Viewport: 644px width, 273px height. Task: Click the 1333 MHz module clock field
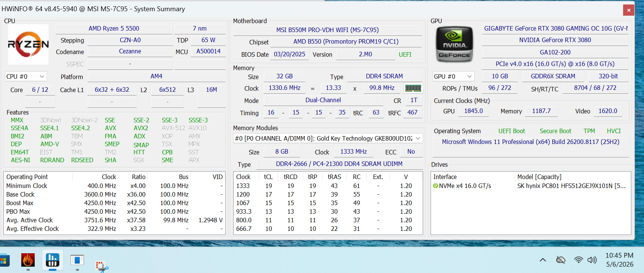(x=353, y=152)
